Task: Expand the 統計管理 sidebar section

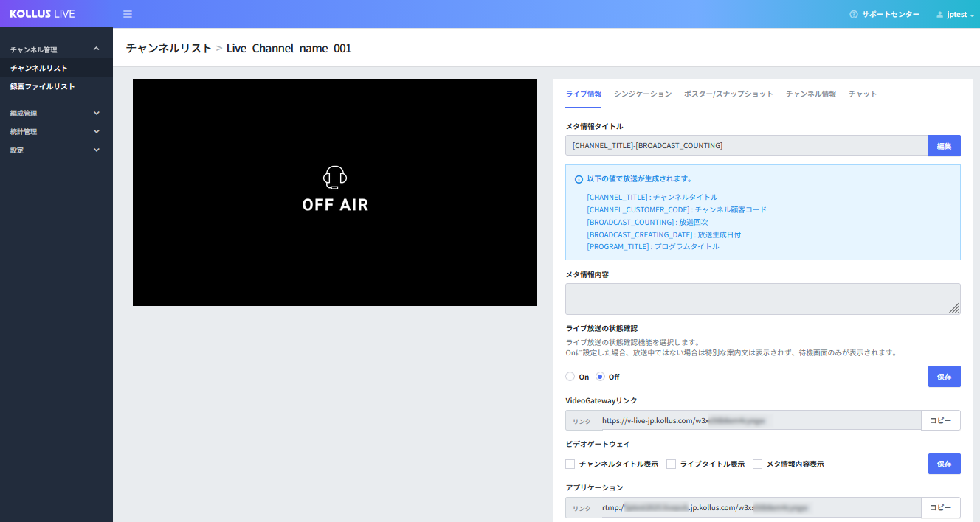Action: point(56,132)
